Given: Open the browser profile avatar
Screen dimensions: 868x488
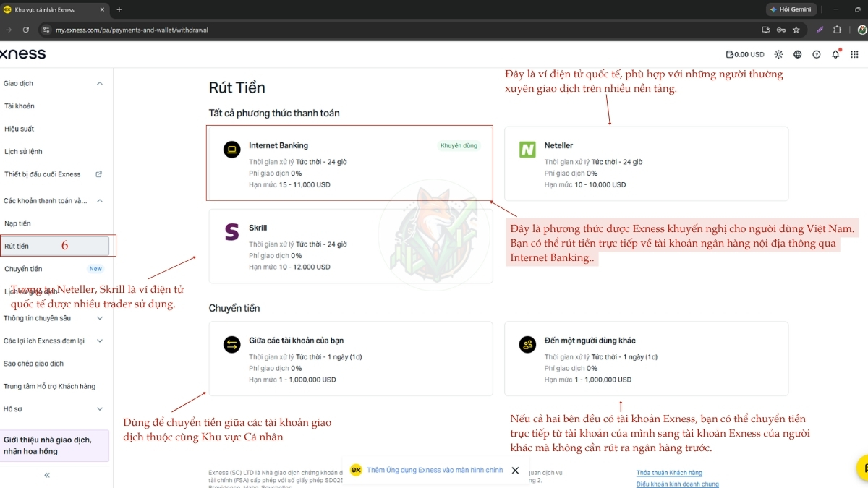Looking at the screenshot, I should pyautogui.click(x=862, y=30).
